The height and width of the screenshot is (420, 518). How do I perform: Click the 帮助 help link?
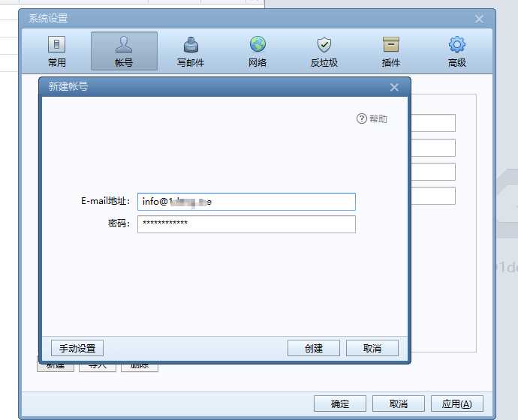tap(378, 118)
